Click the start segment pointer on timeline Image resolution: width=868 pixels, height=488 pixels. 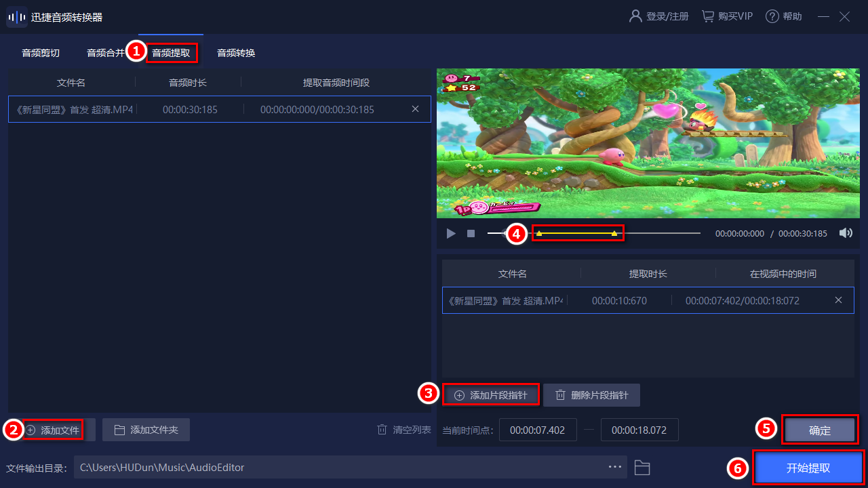click(539, 233)
